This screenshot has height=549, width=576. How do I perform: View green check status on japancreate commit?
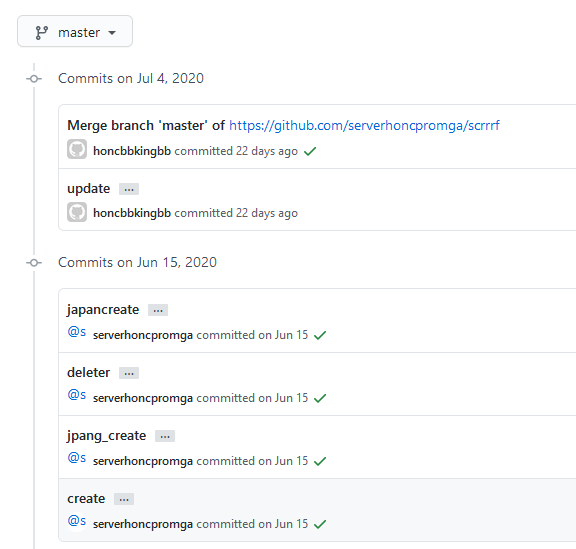(320, 335)
